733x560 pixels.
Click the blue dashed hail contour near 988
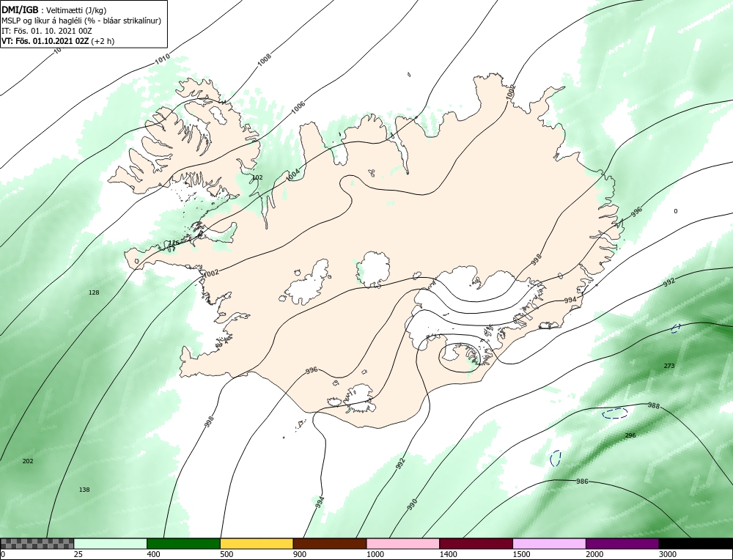pos(615,413)
